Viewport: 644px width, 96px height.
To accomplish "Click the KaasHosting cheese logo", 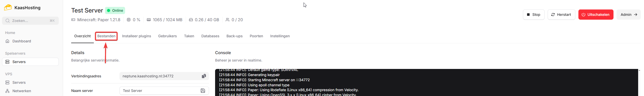I will 8,7.
